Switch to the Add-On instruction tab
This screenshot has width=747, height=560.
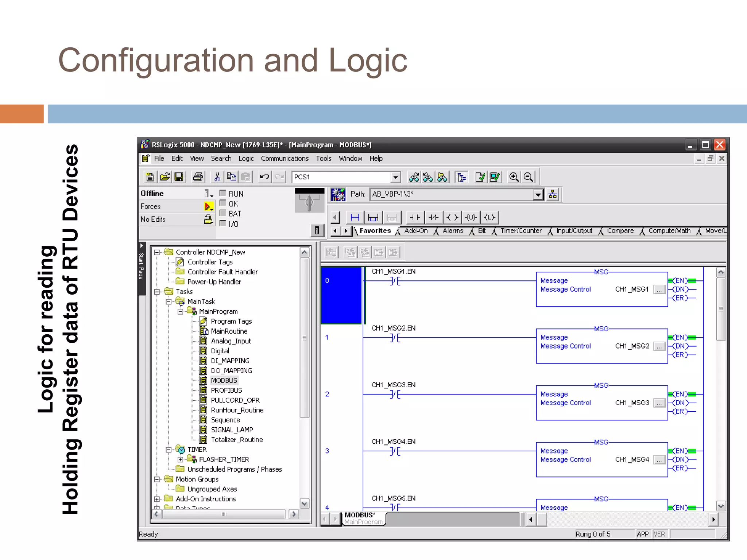click(416, 231)
